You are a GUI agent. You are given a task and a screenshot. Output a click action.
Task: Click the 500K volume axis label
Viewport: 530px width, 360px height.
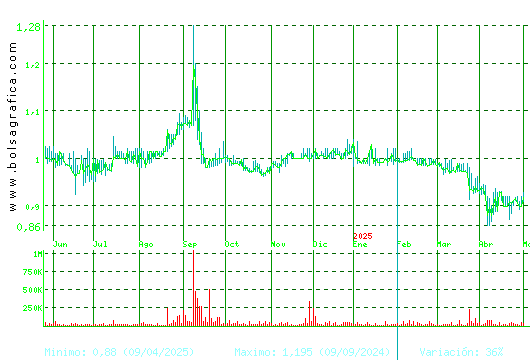point(32,290)
